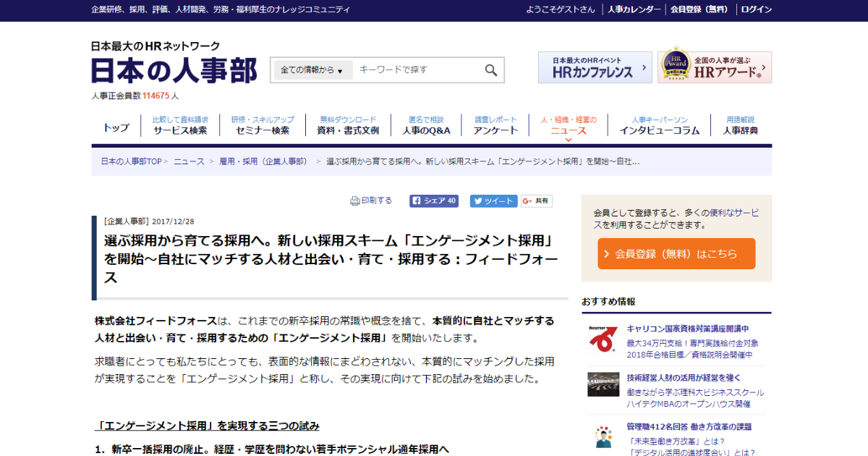Go to トップ navigation tab
The height and width of the screenshot is (456, 868).
point(116,127)
